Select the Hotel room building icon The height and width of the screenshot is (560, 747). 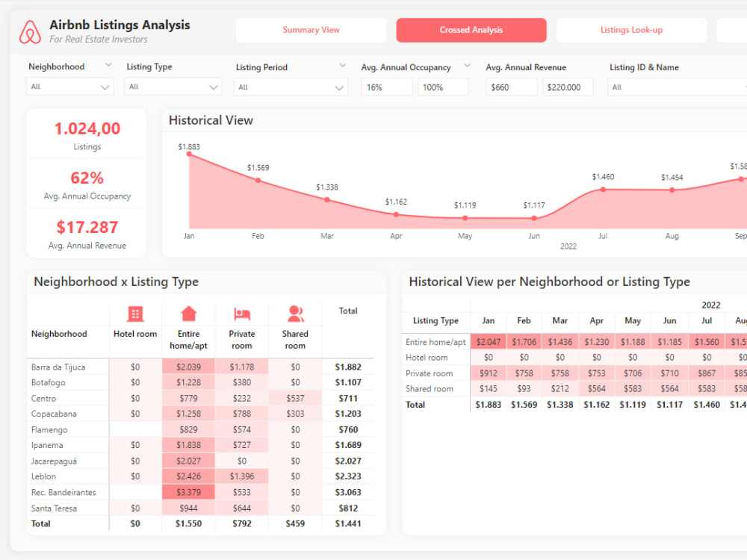coord(135,314)
